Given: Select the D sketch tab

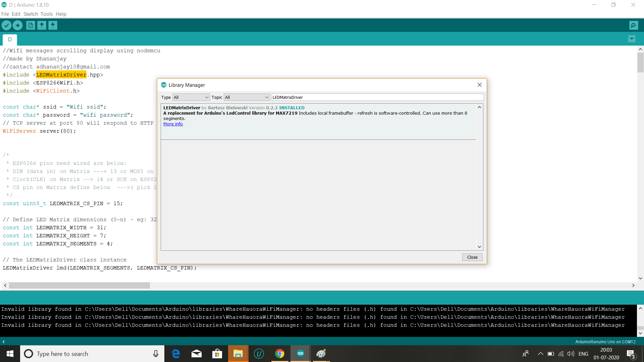Looking at the screenshot, I should coord(10,40).
